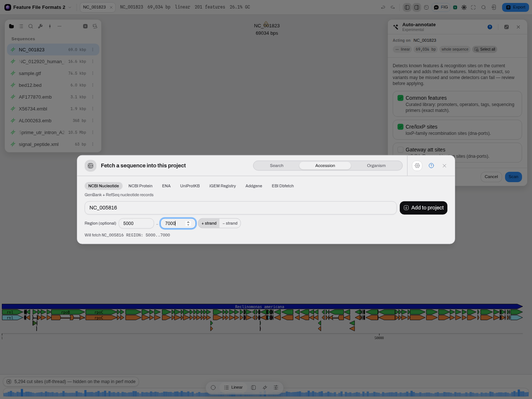Image resolution: width=532 pixels, height=399 pixels.
Task: Click the view settings sliders icon
Action: pyautogui.click(x=276, y=388)
